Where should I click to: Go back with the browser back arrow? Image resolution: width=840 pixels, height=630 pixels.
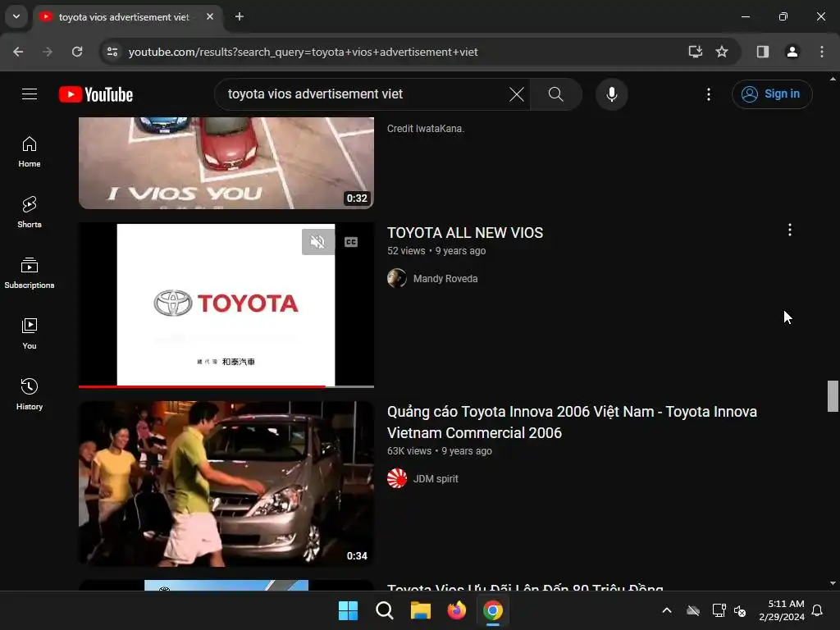[18, 52]
